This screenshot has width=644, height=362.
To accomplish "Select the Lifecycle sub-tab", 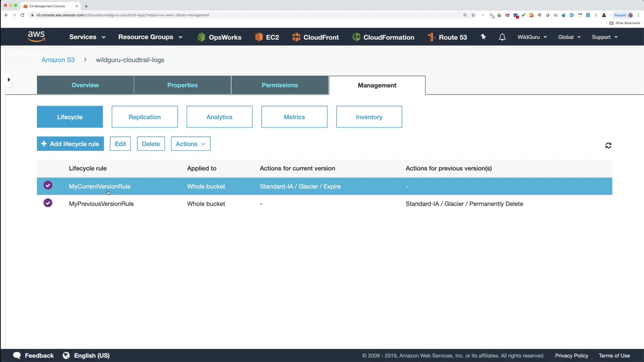I will click(70, 117).
